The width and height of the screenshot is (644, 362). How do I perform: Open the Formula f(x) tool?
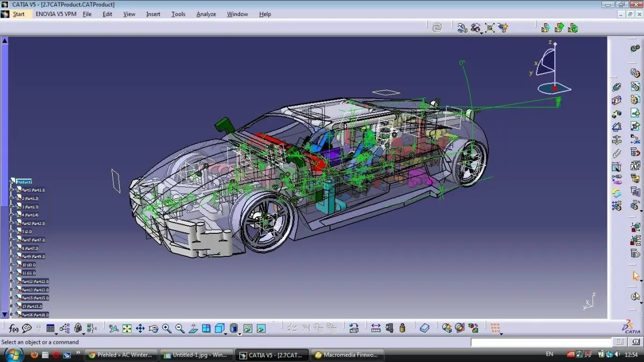coord(14,328)
